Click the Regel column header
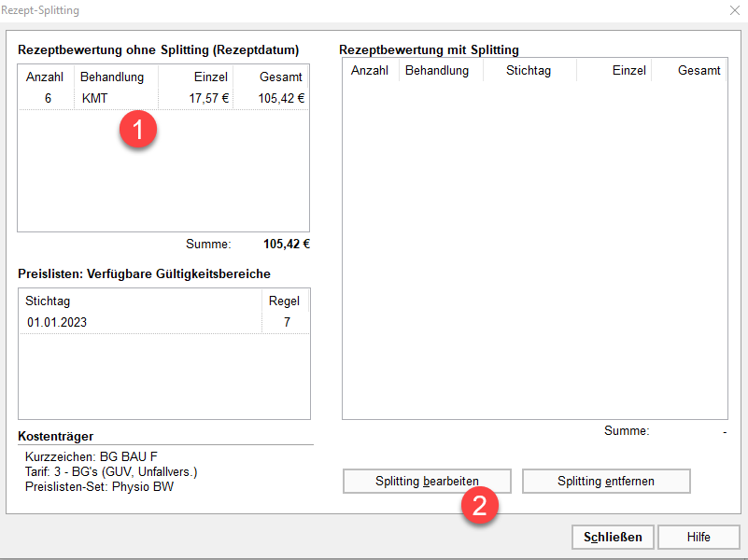Screen dimensions: 748x560 click(284, 301)
